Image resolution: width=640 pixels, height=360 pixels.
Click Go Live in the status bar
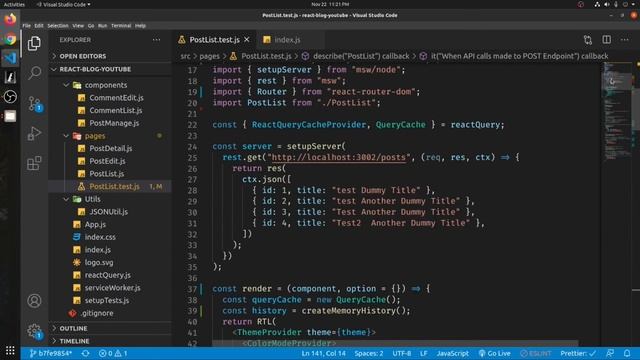coord(494,353)
